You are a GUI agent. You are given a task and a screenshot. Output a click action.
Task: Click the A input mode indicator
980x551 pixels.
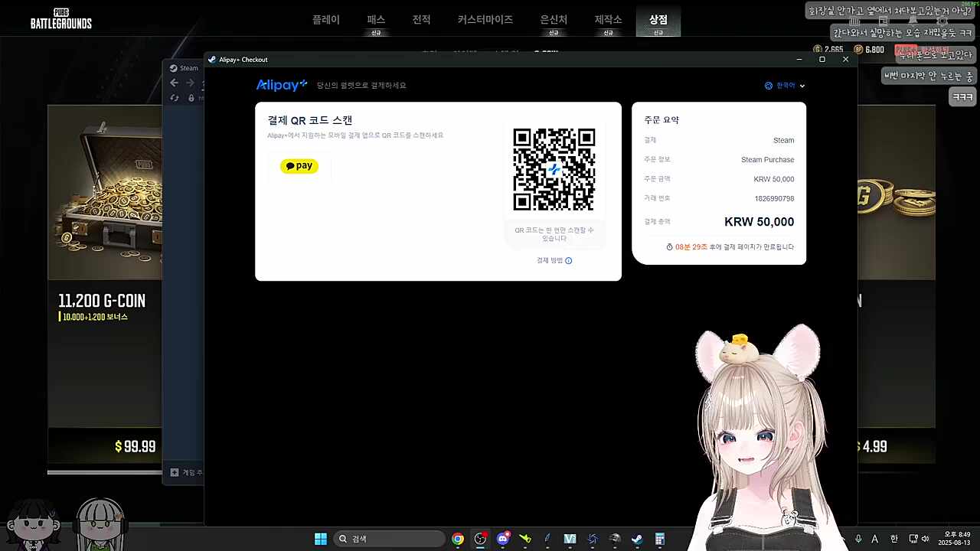click(875, 539)
